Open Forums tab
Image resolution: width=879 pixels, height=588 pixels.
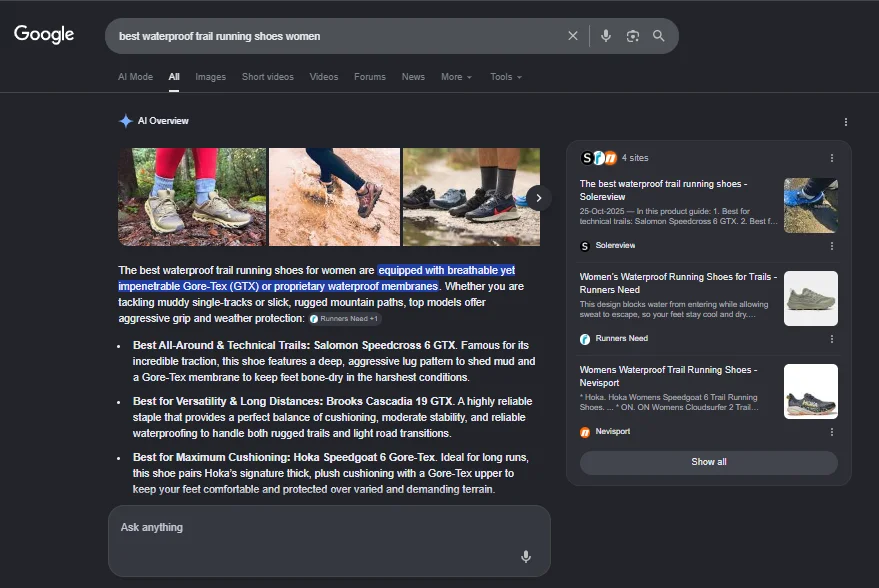click(x=369, y=77)
